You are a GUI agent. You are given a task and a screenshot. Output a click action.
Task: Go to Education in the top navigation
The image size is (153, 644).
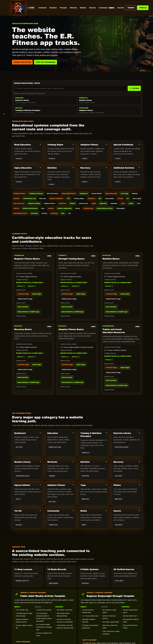[53, 8]
